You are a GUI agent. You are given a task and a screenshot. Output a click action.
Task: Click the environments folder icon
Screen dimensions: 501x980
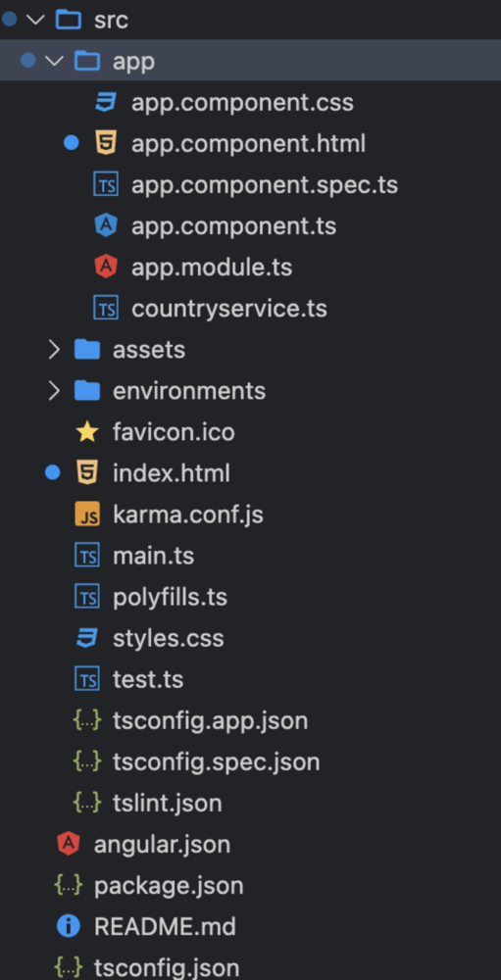click(x=87, y=391)
